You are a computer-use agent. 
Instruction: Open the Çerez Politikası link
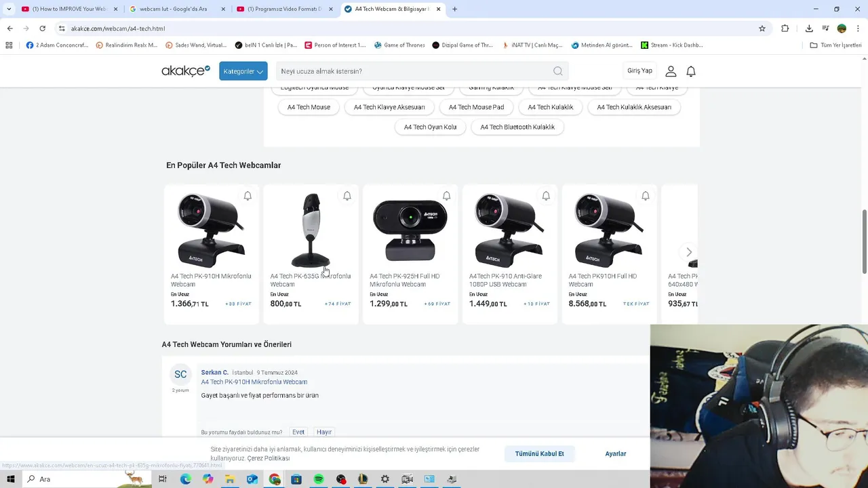pyautogui.click(x=269, y=459)
